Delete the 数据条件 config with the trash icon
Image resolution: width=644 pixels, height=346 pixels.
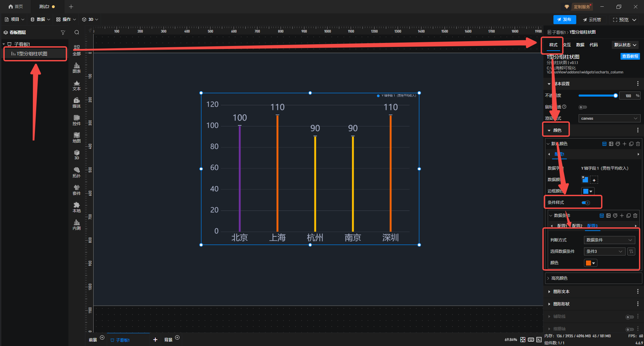pos(635,216)
